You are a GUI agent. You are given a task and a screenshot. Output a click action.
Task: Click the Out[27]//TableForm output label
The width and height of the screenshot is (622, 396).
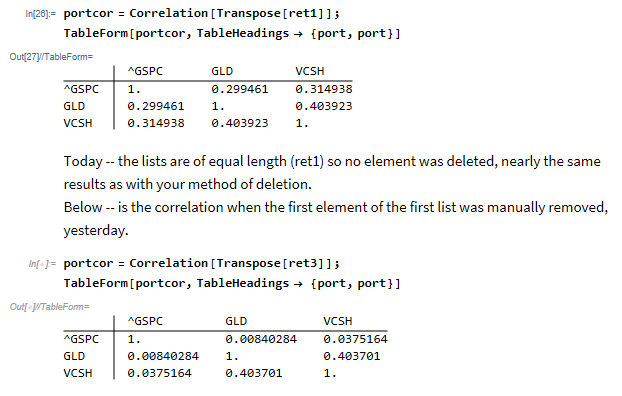(51, 57)
